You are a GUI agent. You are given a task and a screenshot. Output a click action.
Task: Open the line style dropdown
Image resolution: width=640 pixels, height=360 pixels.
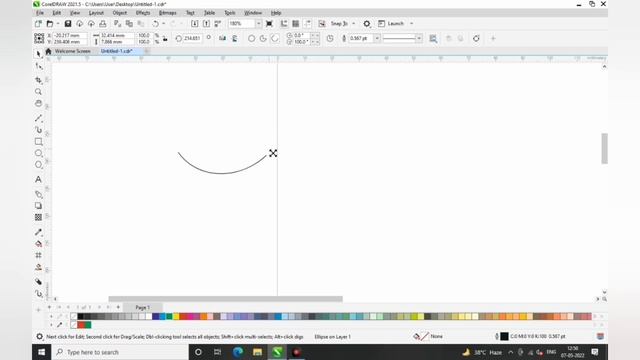[419, 38]
